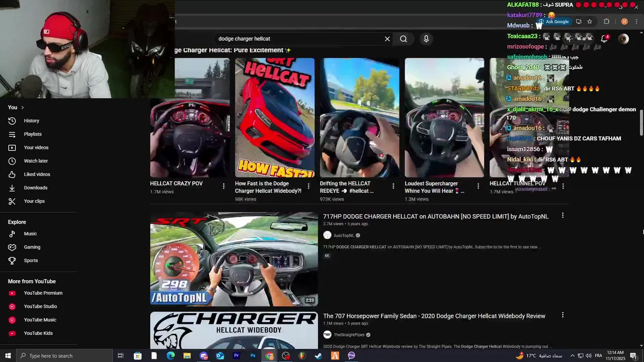
Task: Click the magnifier search button
Action: click(x=404, y=39)
